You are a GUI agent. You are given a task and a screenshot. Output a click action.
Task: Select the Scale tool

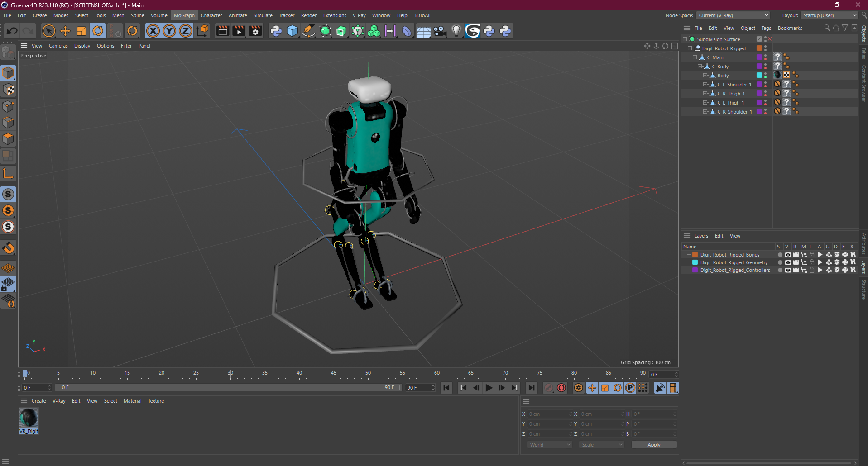point(82,31)
